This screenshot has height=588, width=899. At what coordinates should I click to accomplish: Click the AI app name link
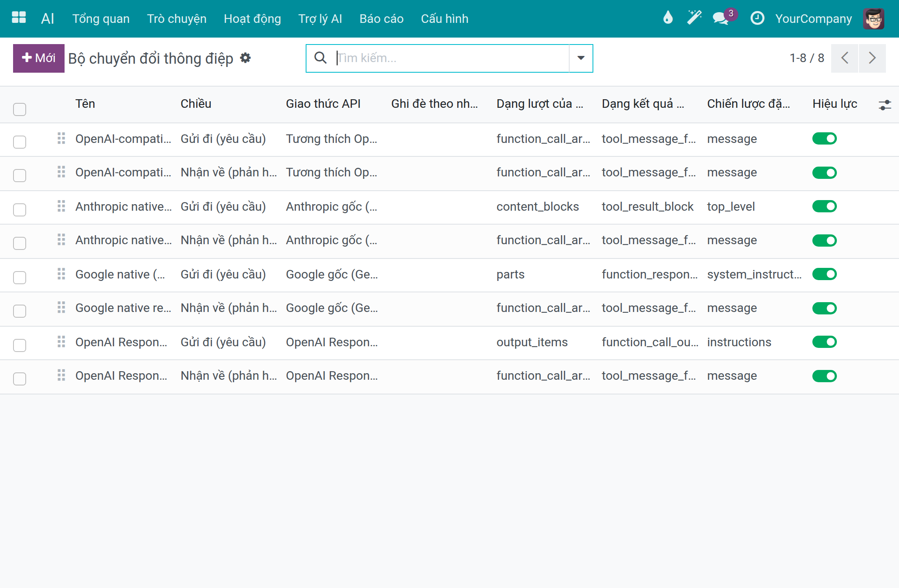click(47, 19)
